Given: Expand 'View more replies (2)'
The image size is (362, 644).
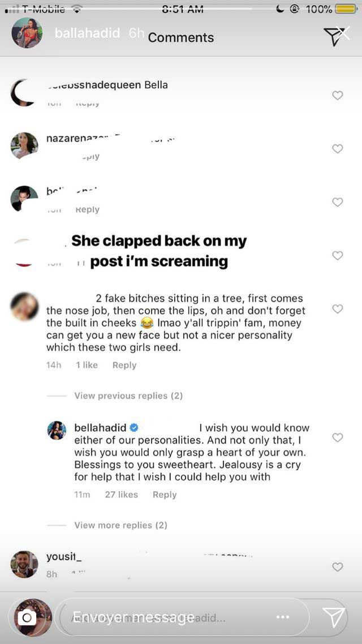Looking at the screenshot, I should coord(120,525).
